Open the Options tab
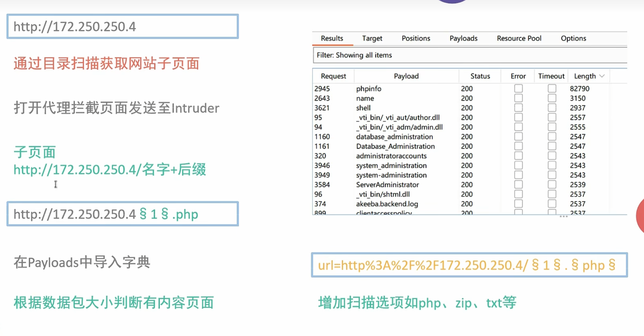Image resolution: width=644 pixels, height=336 pixels. (573, 38)
